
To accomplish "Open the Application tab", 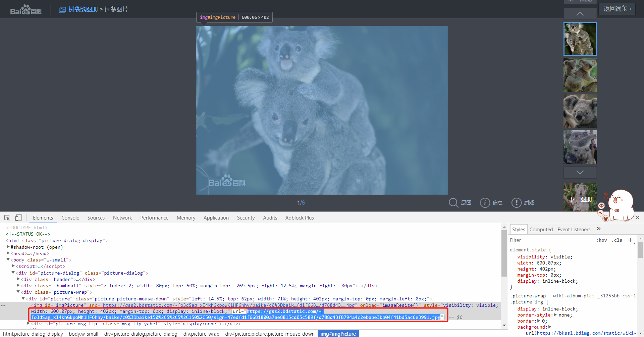I will click(216, 218).
